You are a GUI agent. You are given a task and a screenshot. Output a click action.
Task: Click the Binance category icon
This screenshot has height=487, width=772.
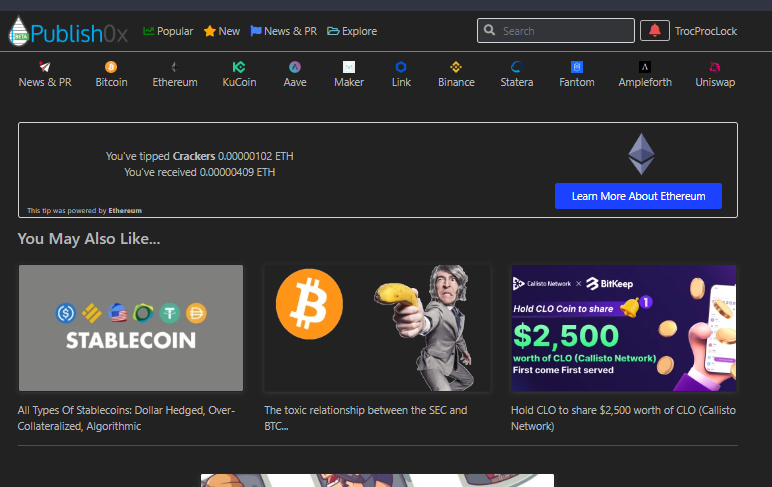tap(456, 66)
